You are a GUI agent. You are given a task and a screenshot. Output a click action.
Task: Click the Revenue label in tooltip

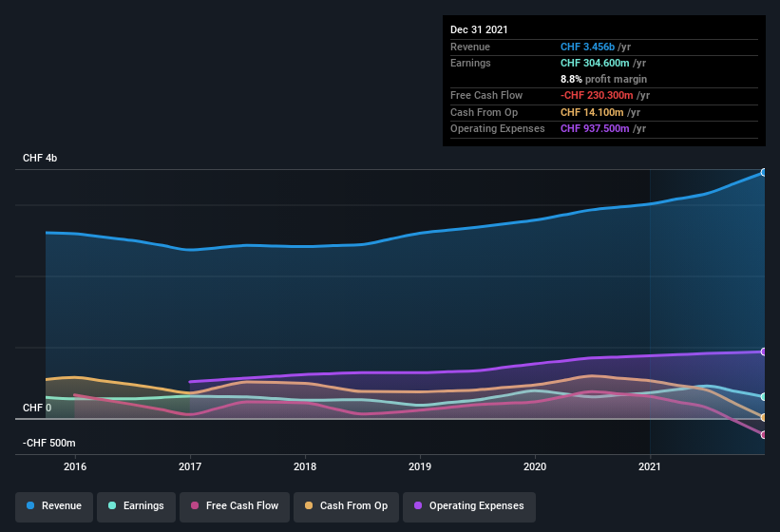tap(470, 47)
